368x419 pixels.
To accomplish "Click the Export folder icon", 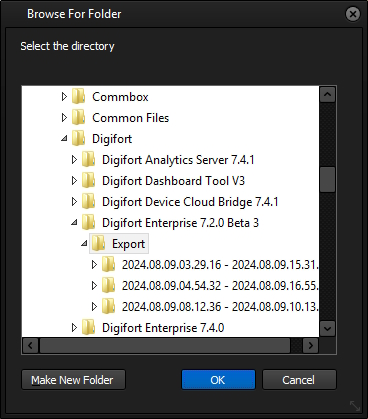I will pos(99,244).
